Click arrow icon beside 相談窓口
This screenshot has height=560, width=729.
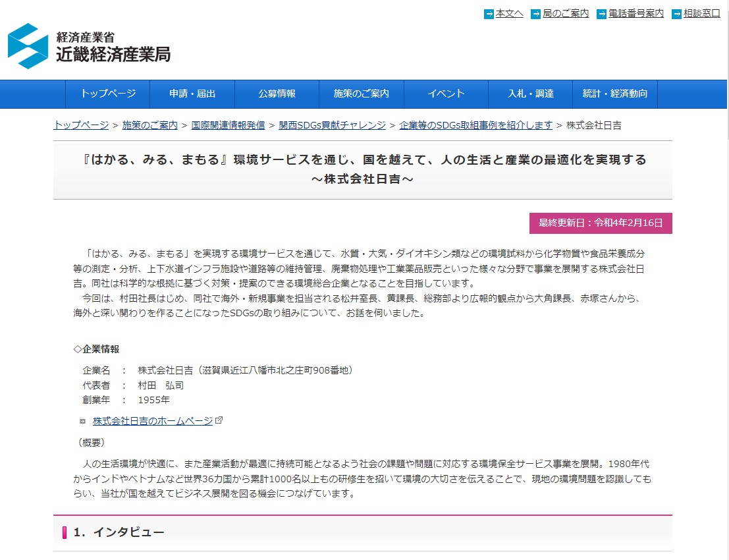(x=676, y=14)
